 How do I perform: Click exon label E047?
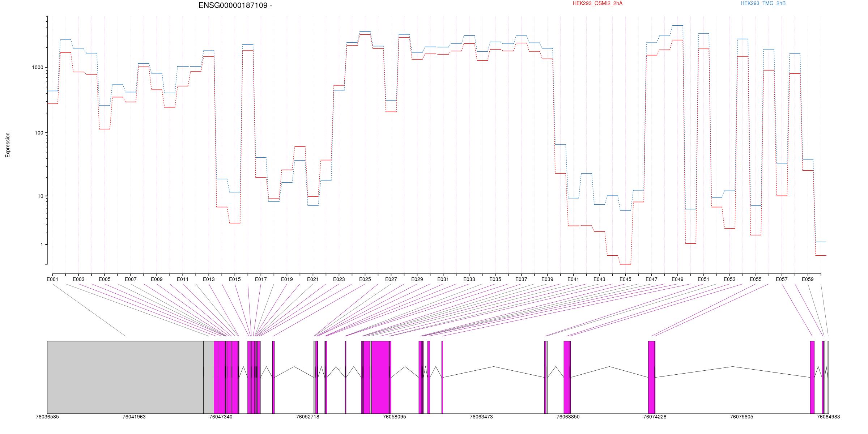(651, 279)
